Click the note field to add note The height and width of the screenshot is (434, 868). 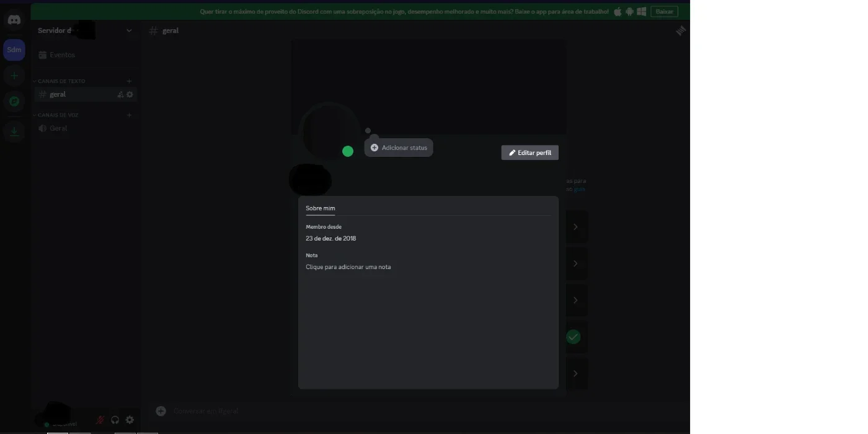click(348, 267)
